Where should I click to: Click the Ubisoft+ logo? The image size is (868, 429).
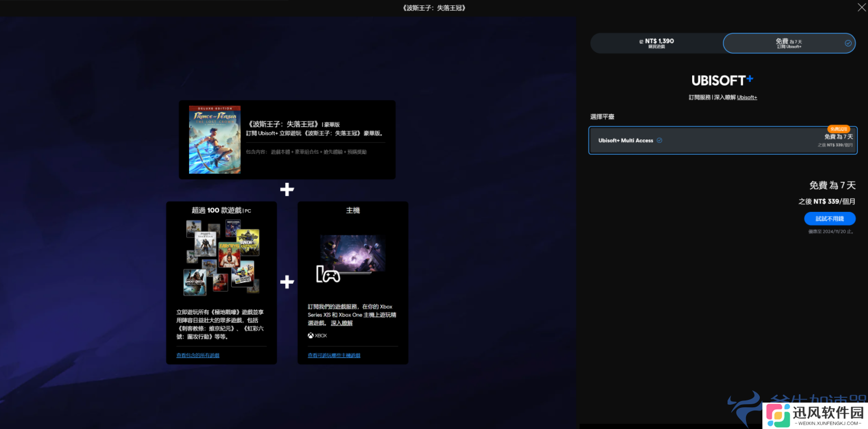pos(722,80)
